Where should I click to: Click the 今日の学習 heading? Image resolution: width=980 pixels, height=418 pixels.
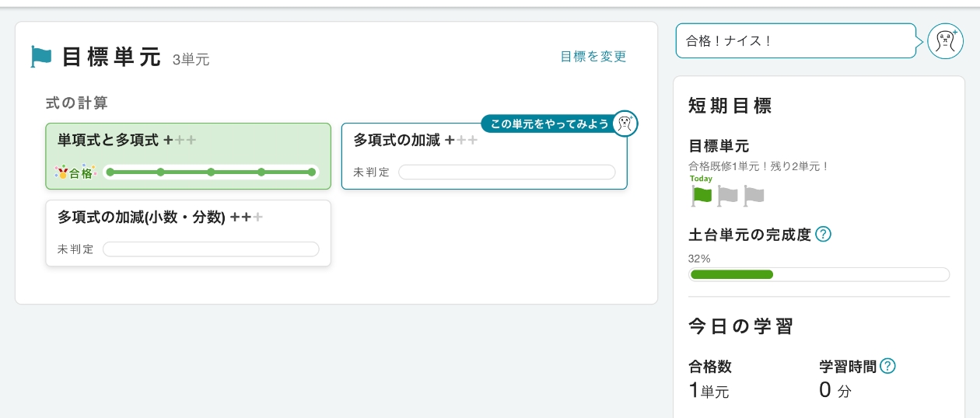click(740, 326)
